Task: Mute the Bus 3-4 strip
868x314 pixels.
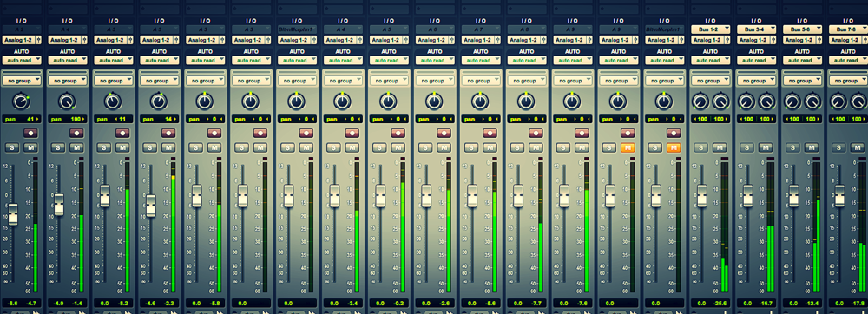Action: tap(766, 147)
